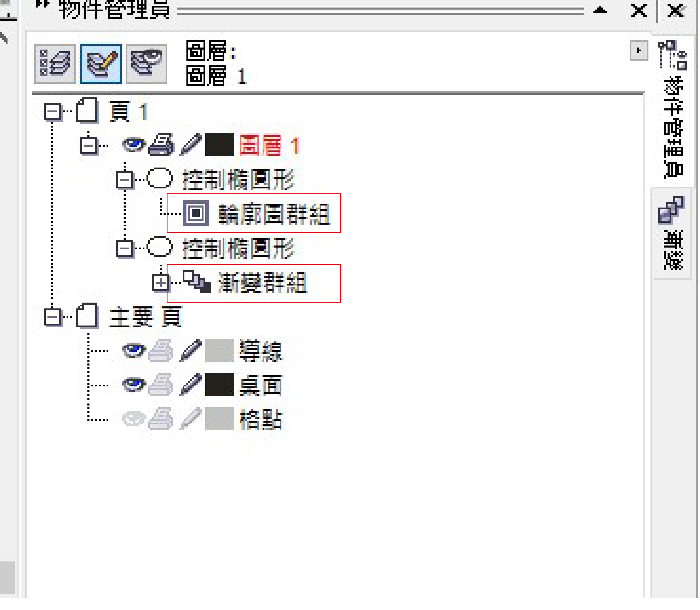Expand the 漸變群組 node
Screen dimensions: 700x610
(x=161, y=282)
